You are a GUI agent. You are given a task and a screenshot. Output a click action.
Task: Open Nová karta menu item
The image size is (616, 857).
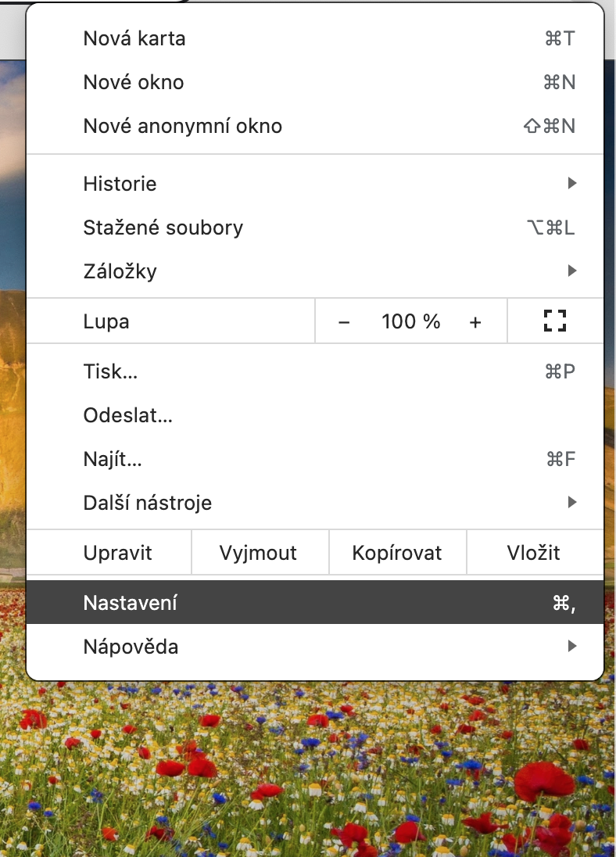coord(134,38)
